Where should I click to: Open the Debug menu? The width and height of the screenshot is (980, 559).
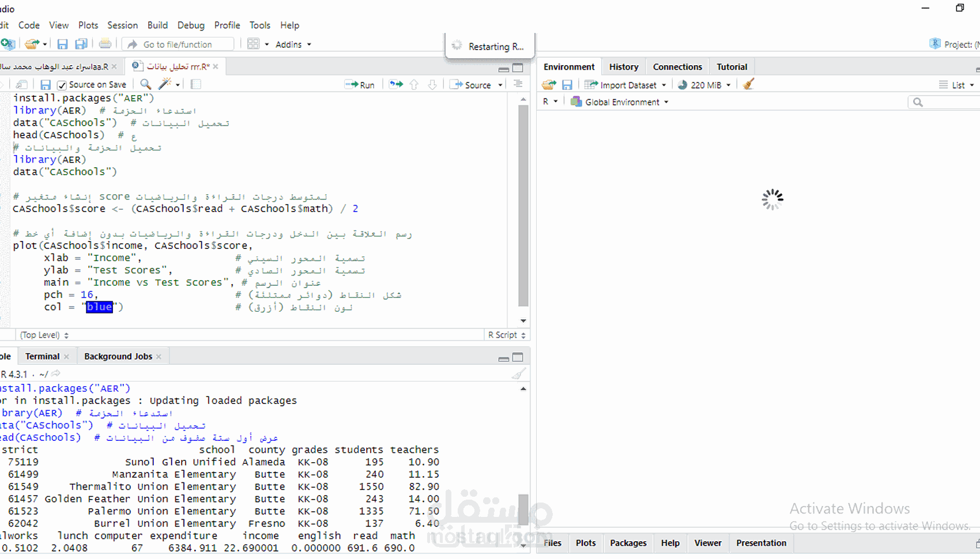191,25
